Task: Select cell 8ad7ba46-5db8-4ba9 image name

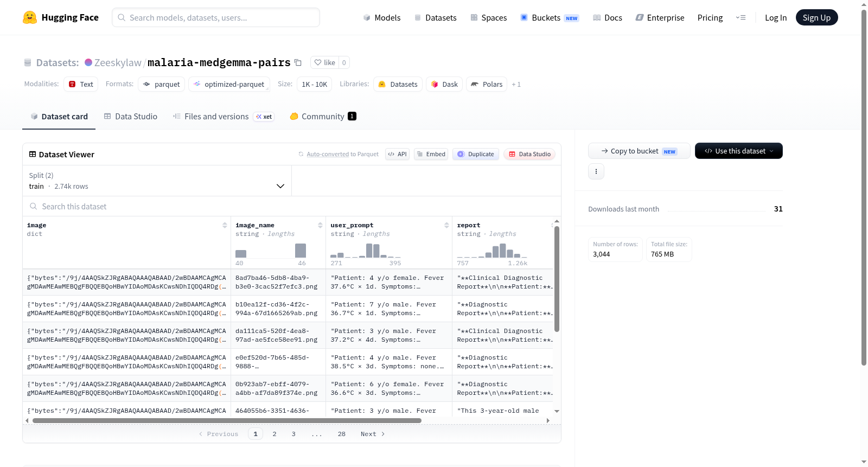Action: 278,282
